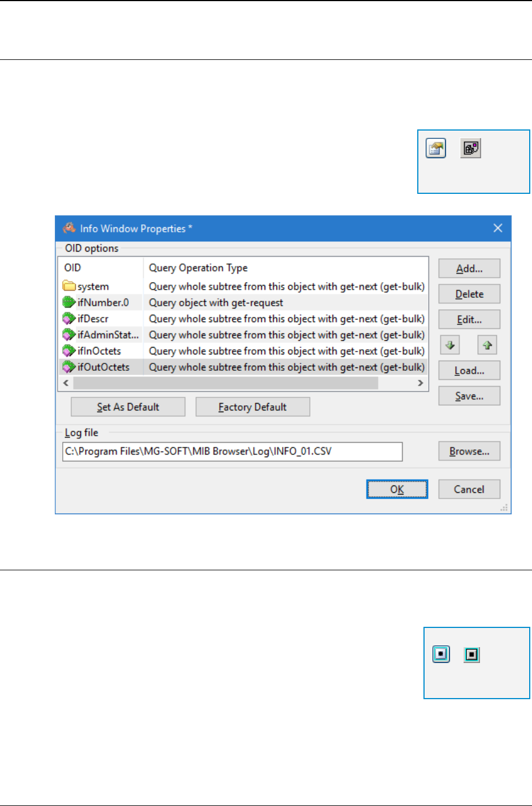Click Load... to load OID list
Screen dimensions: 532x806
coord(469,370)
